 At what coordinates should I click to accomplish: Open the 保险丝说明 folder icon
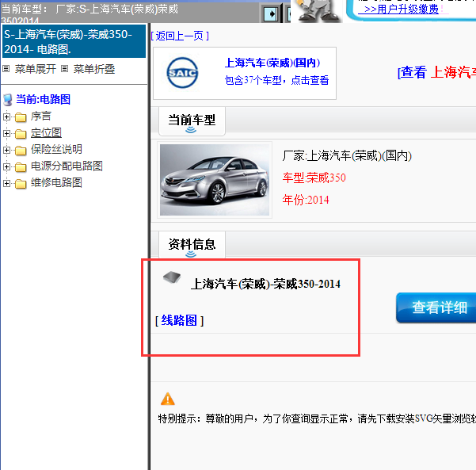pos(21,151)
